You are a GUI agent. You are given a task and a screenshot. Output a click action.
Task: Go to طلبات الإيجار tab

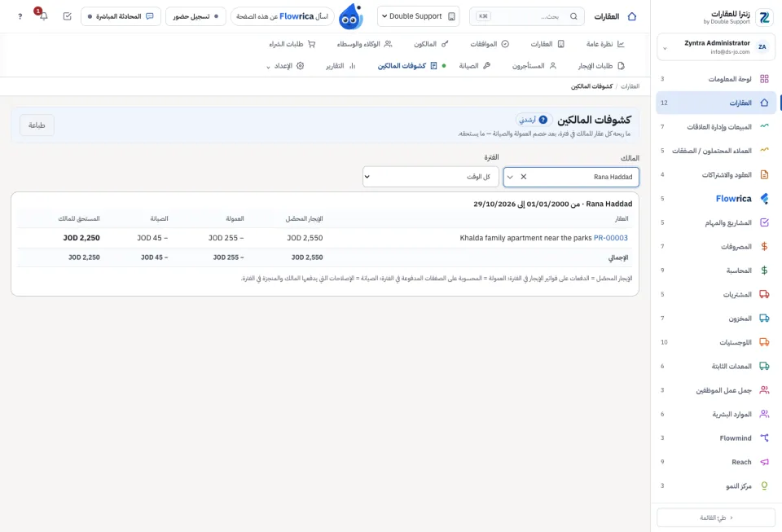point(601,66)
